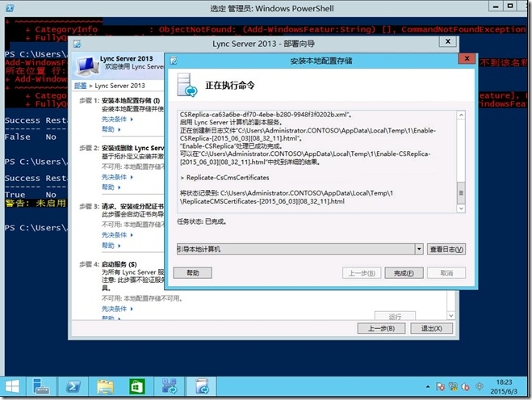Minimize the PowerShell window
Screen dimensions: 532x400
496,6
